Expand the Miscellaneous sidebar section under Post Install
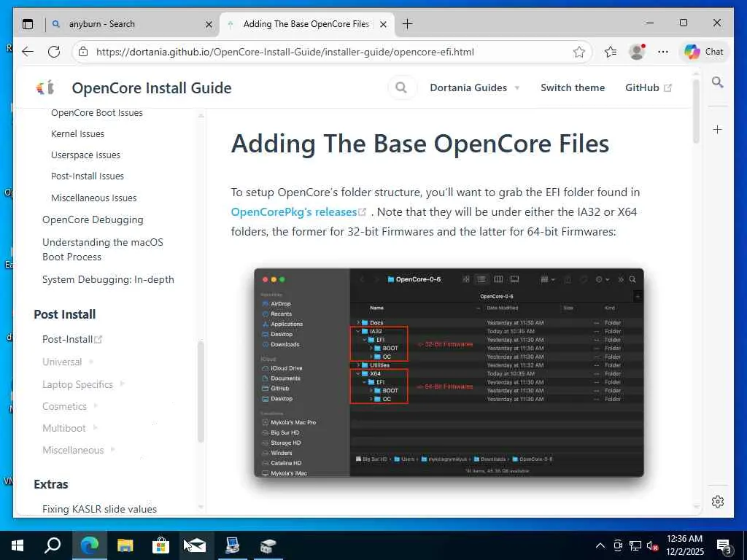This screenshot has height=560, width=747. click(x=79, y=450)
